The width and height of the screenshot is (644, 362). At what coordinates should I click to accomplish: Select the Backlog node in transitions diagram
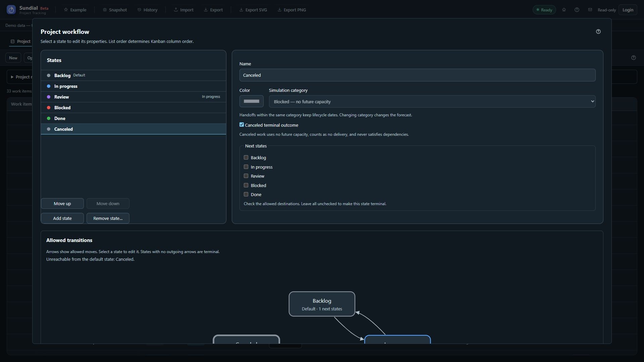click(322, 304)
